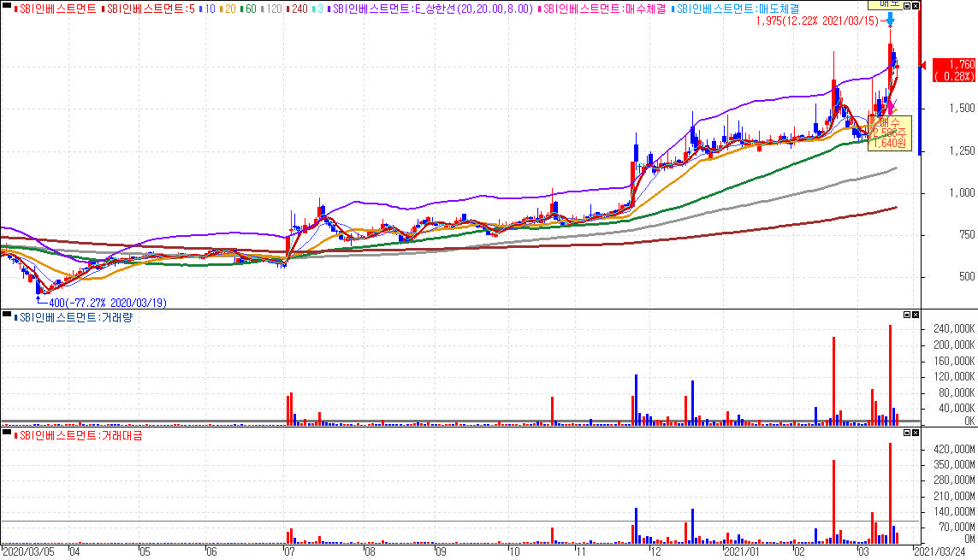The width and height of the screenshot is (978, 560).
Task: Close the 거래대금 pane
Action: tap(916, 433)
